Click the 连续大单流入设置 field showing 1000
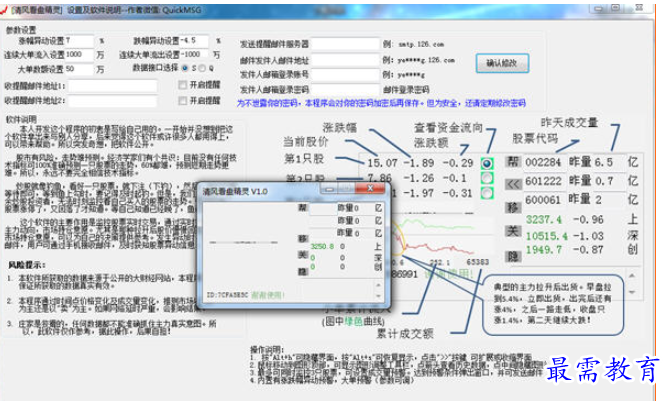This screenshot has width=668, height=401. 79,55
